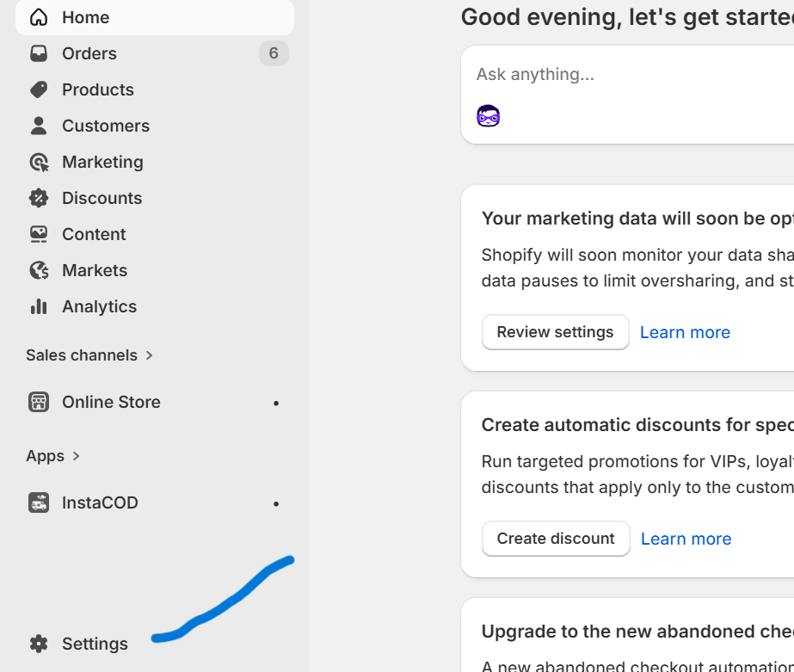This screenshot has width=794, height=672.
Task: Click the Customers person icon
Action: [x=39, y=126]
